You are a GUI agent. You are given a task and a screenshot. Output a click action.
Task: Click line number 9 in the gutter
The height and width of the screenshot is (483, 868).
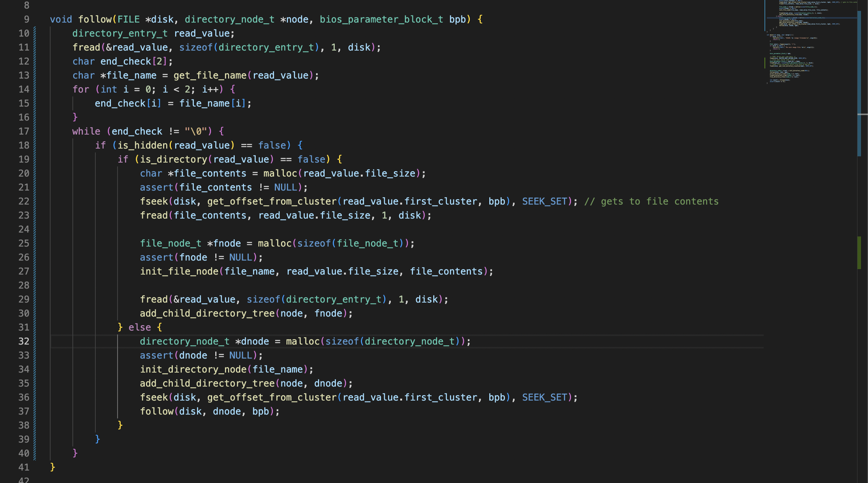[x=26, y=19]
